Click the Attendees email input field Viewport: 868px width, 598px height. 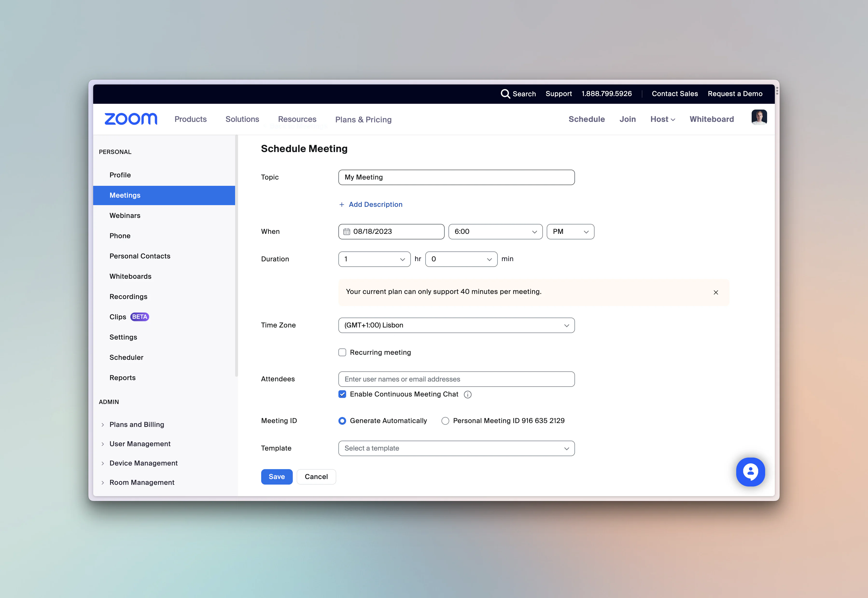pyautogui.click(x=456, y=379)
